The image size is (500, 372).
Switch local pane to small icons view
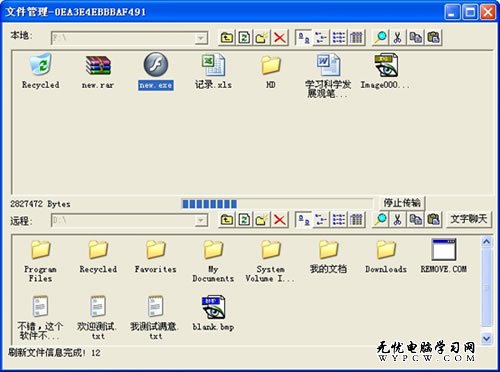point(321,37)
